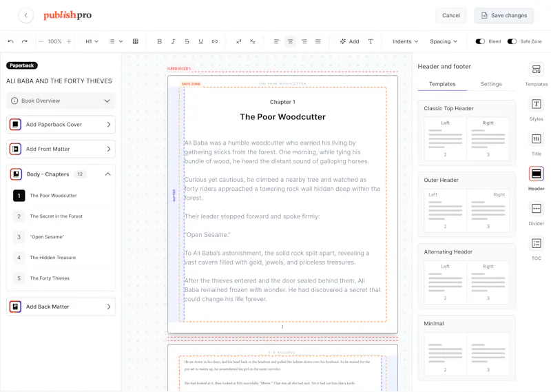Expand Add Front Matter
The width and height of the screenshot is (551, 392).
[x=61, y=149]
